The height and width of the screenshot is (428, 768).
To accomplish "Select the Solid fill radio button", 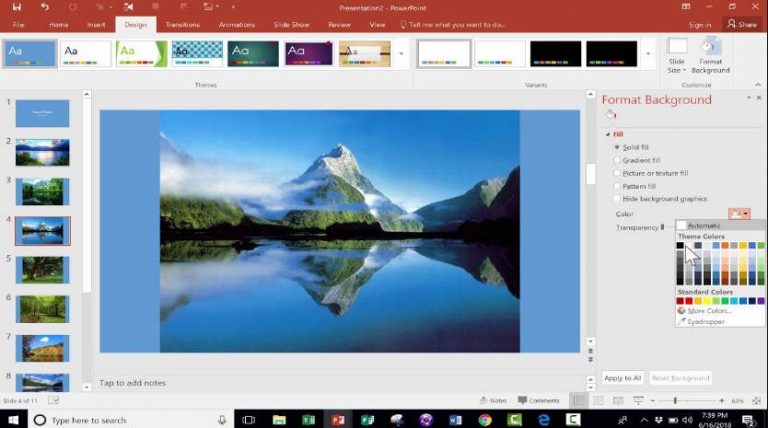I will pyautogui.click(x=617, y=147).
